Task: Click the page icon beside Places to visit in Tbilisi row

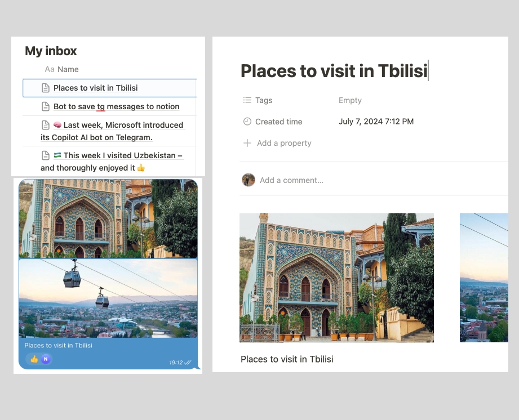Action: point(46,88)
